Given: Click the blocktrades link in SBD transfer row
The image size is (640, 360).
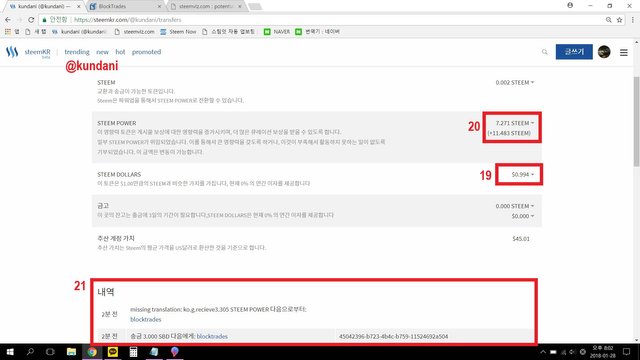Looking at the screenshot, I should 212,336.
